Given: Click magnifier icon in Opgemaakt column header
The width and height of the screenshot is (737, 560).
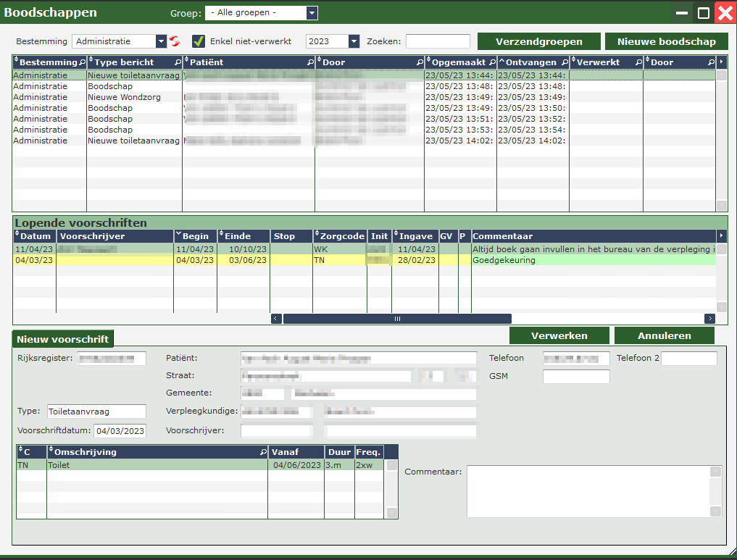Looking at the screenshot, I should point(492,63).
